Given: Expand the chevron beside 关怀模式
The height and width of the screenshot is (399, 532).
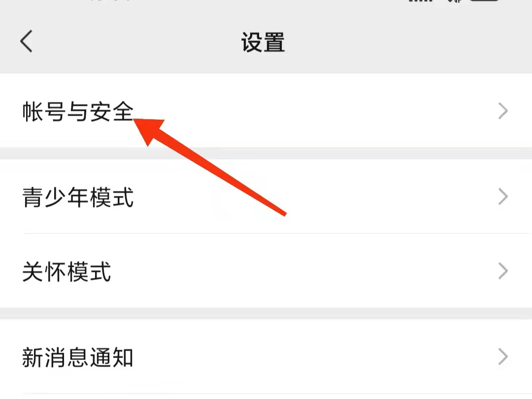Looking at the screenshot, I should tap(503, 271).
